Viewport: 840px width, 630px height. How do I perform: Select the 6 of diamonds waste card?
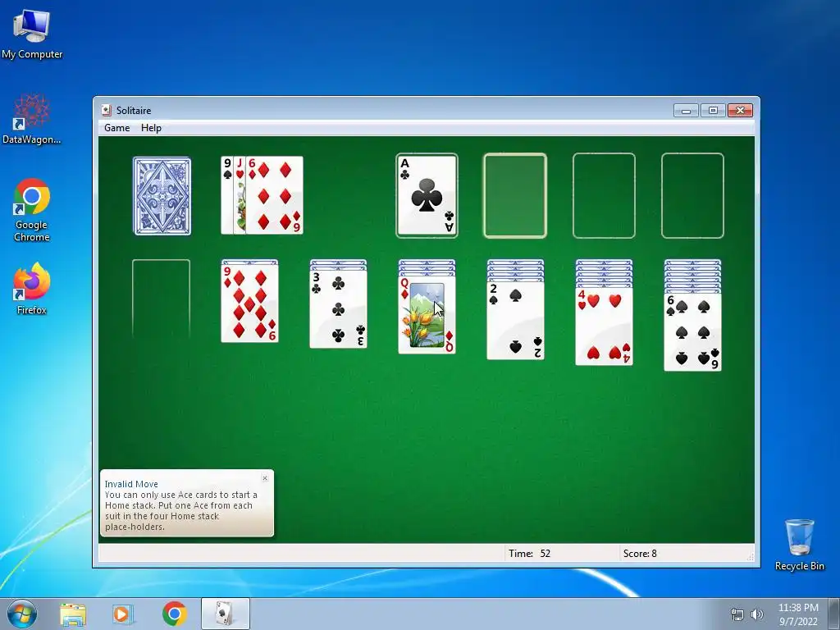(274, 195)
